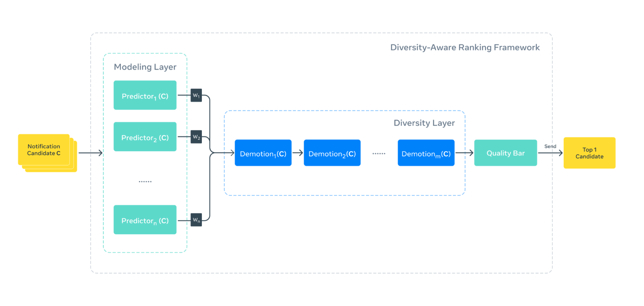
Task: Click the Top 1 Candidate box
Action: [589, 153]
